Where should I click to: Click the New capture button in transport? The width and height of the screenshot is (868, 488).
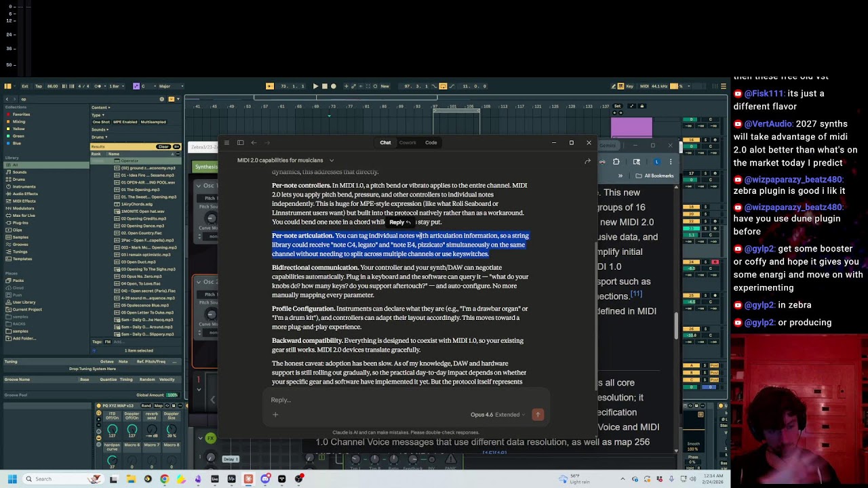point(385,86)
